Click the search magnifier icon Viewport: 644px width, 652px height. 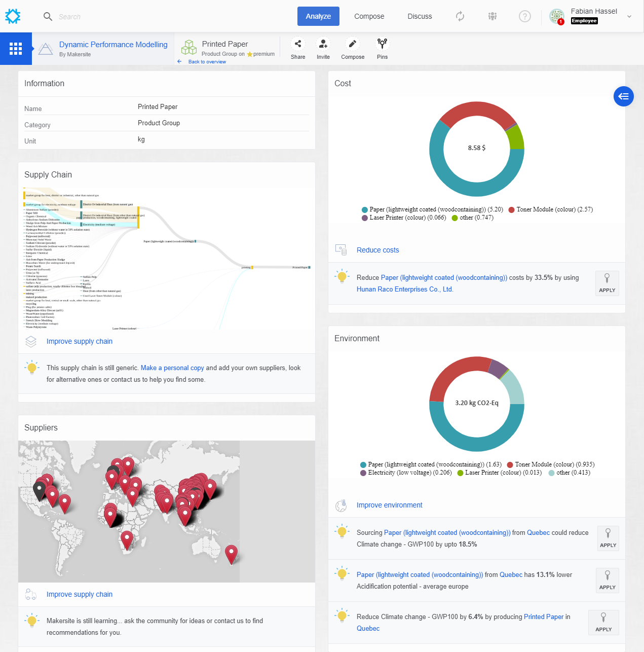tap(48, 17)
